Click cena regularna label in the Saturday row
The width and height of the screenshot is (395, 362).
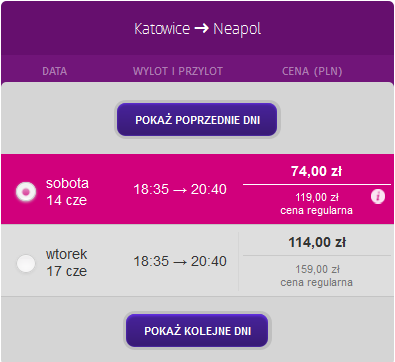[316, 211]
